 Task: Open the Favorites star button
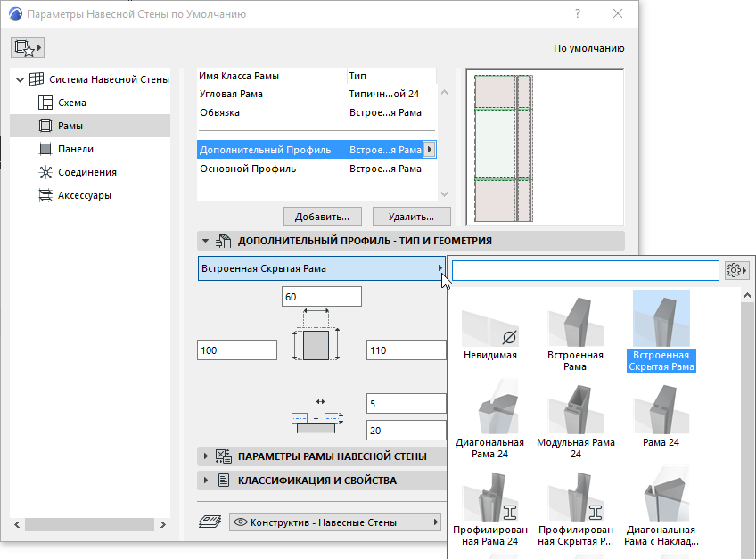point(28,47)
